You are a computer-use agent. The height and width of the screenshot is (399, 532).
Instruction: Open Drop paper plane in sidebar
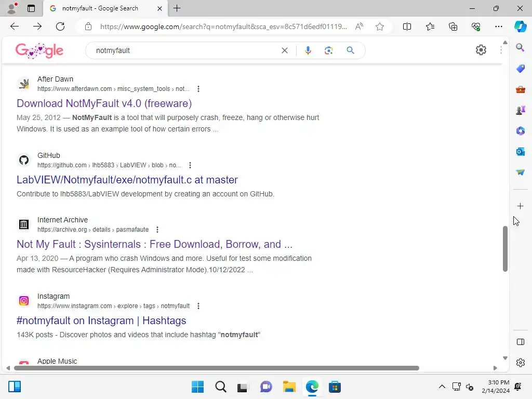point(520,172)
